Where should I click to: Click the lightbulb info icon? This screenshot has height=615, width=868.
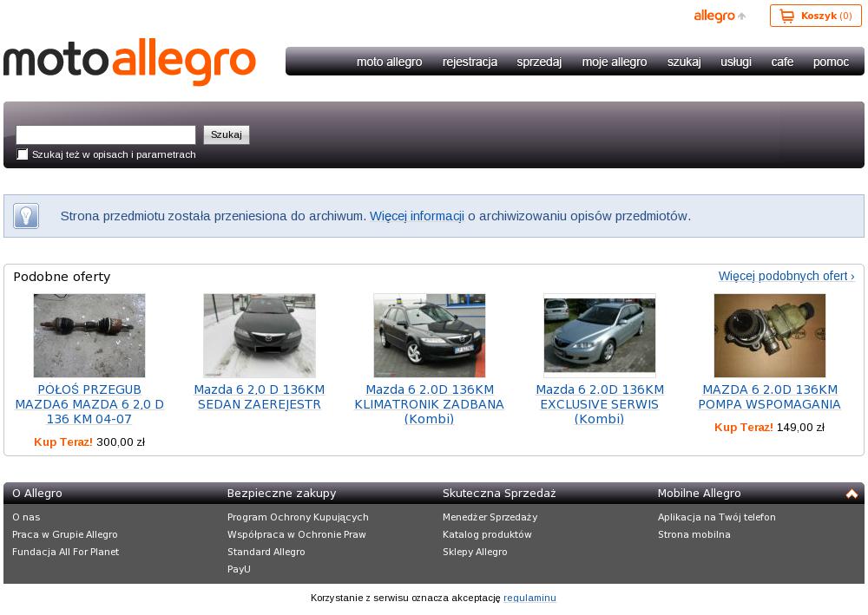click(x=26, y=216)
